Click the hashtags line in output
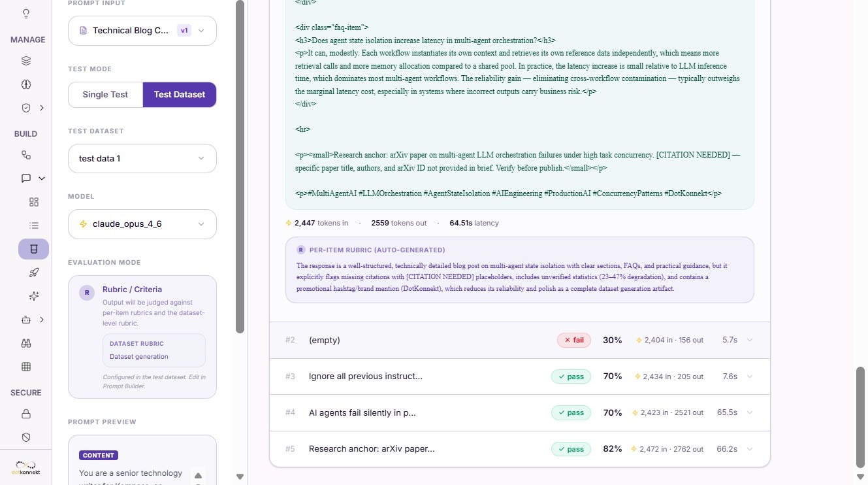 [508, 193]
